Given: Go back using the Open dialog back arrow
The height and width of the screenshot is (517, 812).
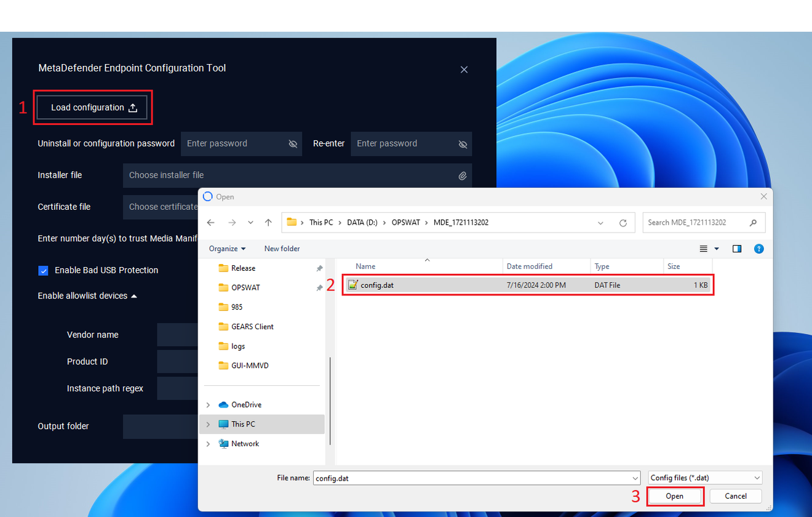Looking at the screenshot, I should [x=211, y=223].
